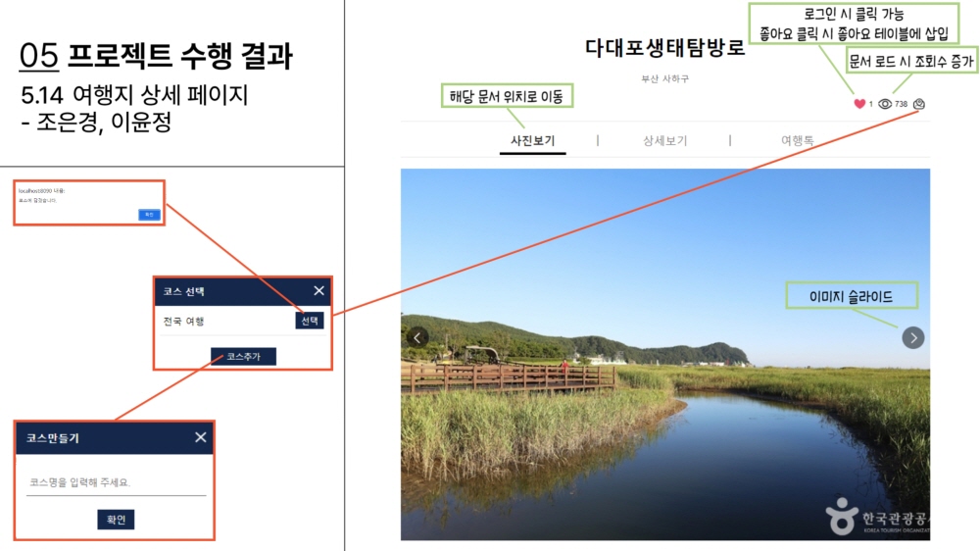The width and height of the screenshot is (980, 551).
Task: Open the 상세보기 tab
Action: coord(665,141)
